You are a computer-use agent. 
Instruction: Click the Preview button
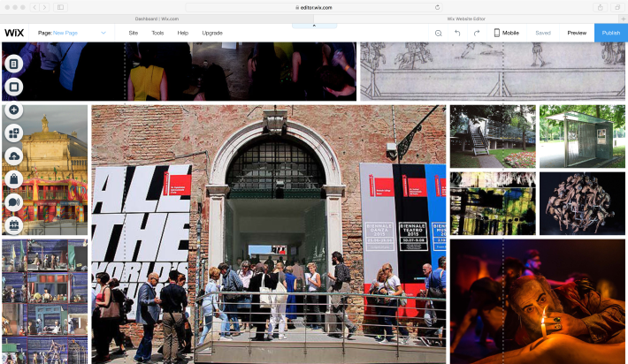[577, 33]
